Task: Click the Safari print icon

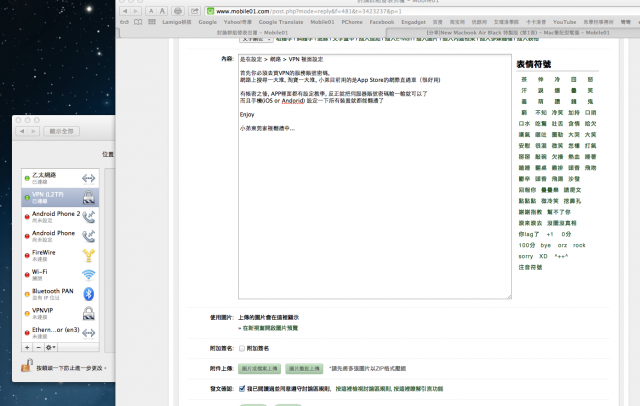Action: 178,11
